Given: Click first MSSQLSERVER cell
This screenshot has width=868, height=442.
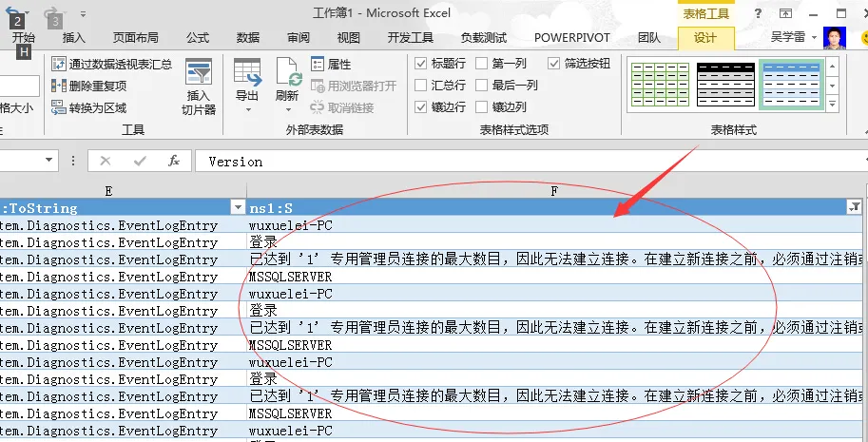Looking at the screenshot, I should 554,276.
